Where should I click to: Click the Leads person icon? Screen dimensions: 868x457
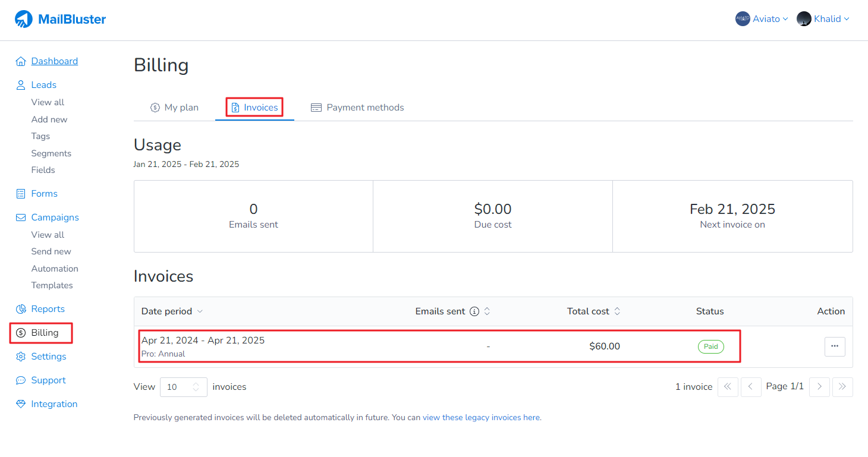21,85
